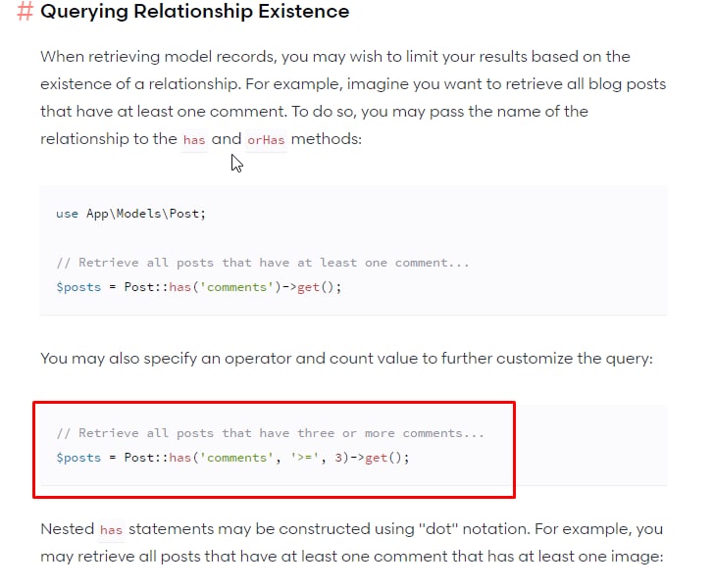Click the '>=' operator in the highlighted code

[x=301, y=458]
